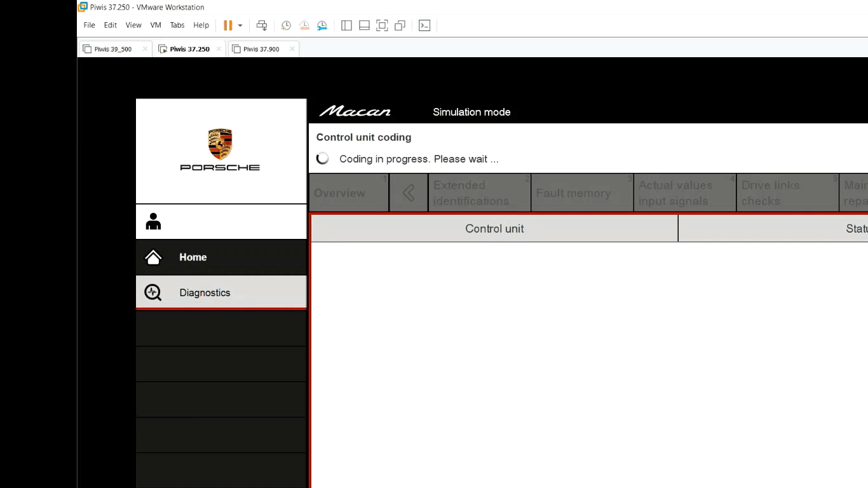Select the Overview tab

point(349,193)
